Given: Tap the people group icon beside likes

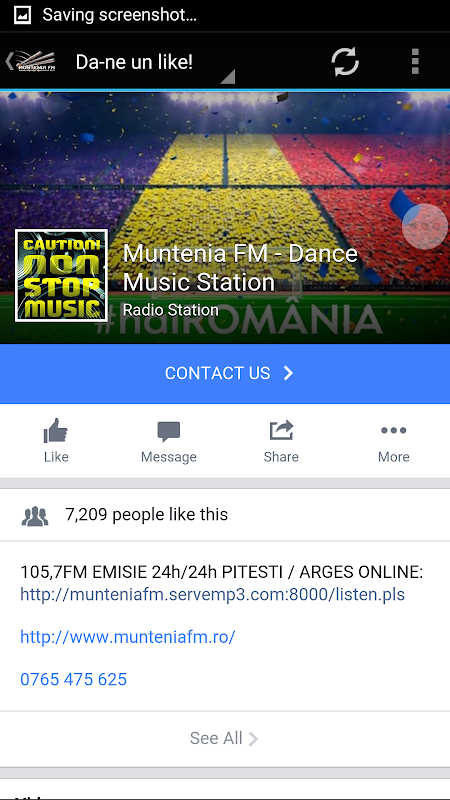Looking at the screenshot, I should [35, 516].
